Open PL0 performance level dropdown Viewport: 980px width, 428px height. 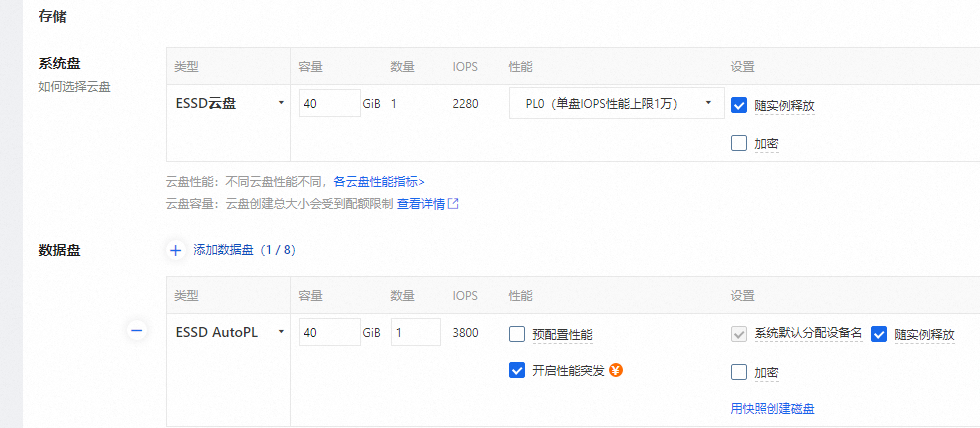coord(616,103)
